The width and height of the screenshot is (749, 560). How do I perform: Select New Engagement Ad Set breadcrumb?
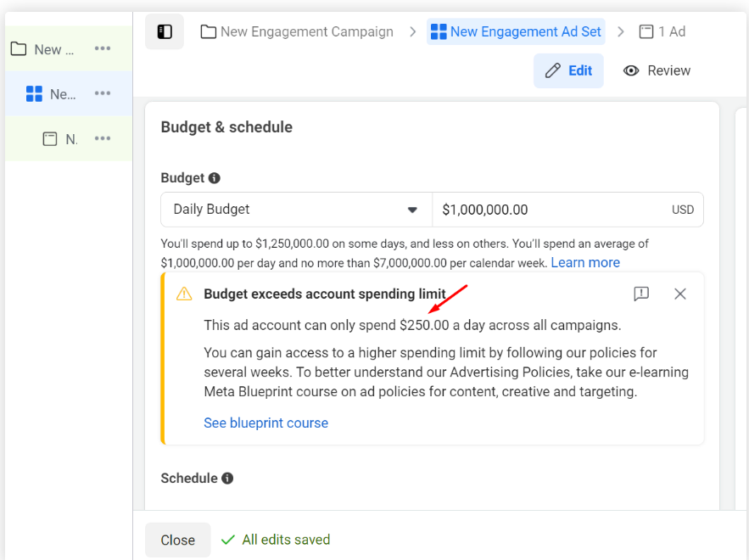tap(516, 31)
